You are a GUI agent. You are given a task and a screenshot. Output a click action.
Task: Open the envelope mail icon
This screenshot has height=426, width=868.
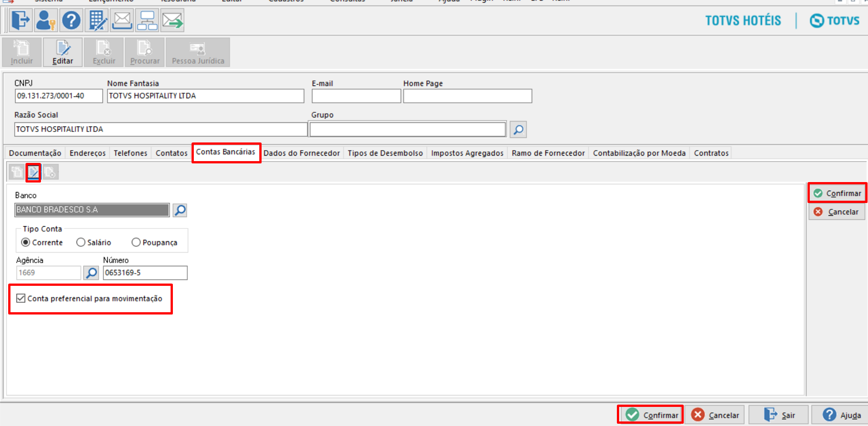pos(122,20)
